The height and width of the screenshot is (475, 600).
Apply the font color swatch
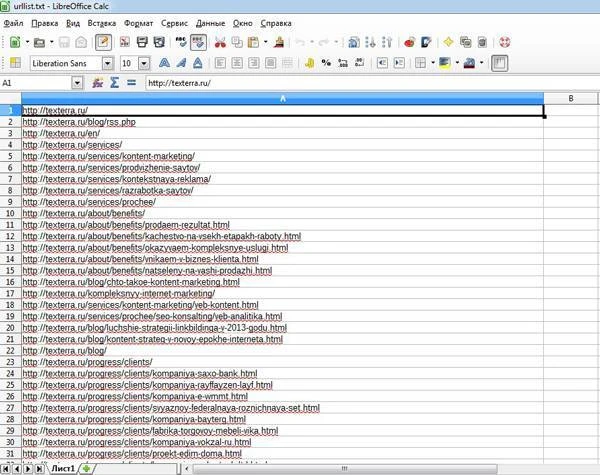(469, 63)
